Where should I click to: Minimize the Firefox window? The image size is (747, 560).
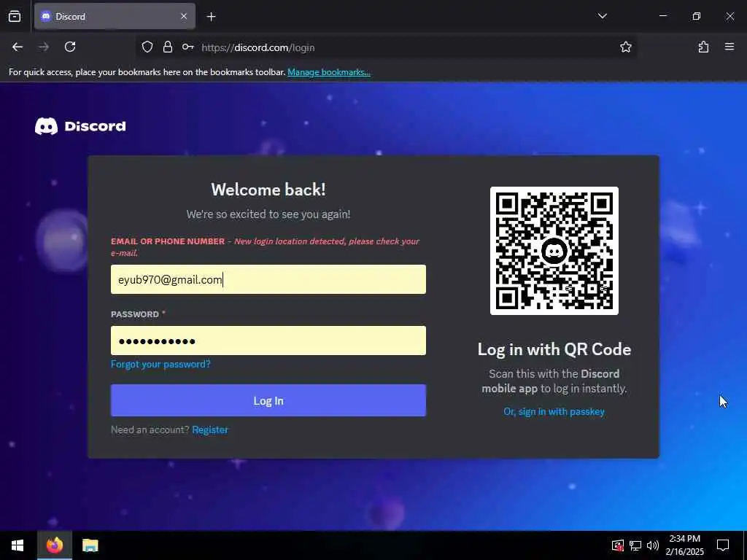[662, 16]
